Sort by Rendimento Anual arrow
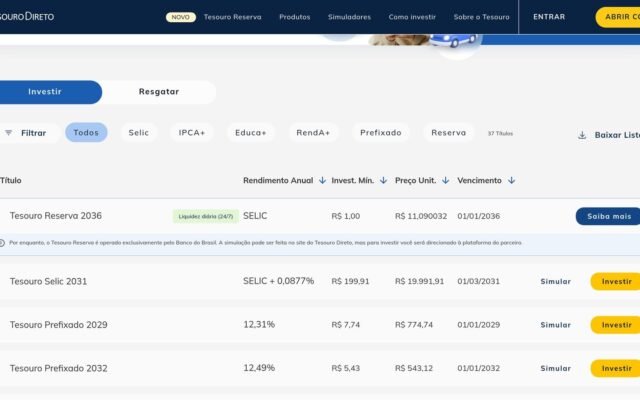640x400 pixels. point(322,180)
